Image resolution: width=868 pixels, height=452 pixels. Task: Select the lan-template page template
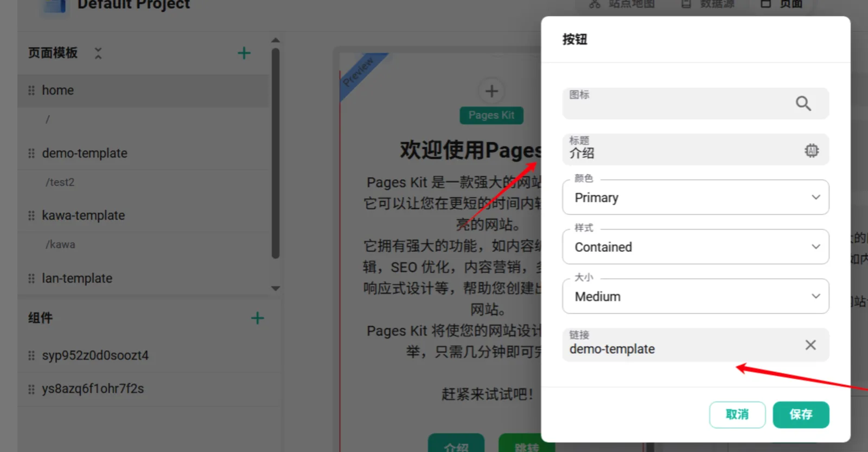click(x=143, y=278)
